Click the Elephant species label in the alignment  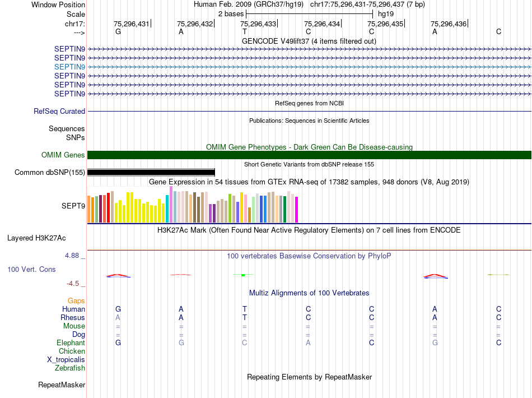[x=71, y=343]
